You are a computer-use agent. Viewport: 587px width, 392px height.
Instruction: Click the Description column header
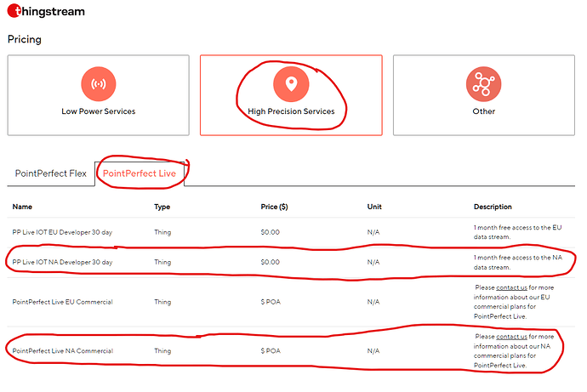pos(493,207)
